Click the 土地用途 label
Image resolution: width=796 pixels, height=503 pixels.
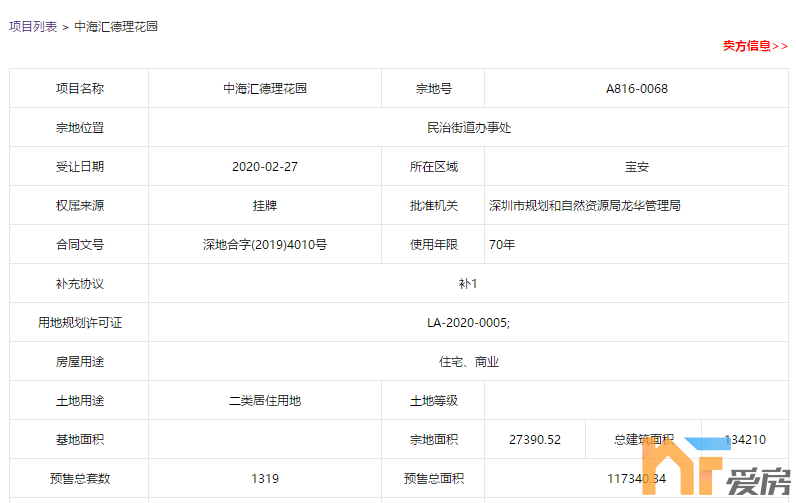[x=80, y=401]
